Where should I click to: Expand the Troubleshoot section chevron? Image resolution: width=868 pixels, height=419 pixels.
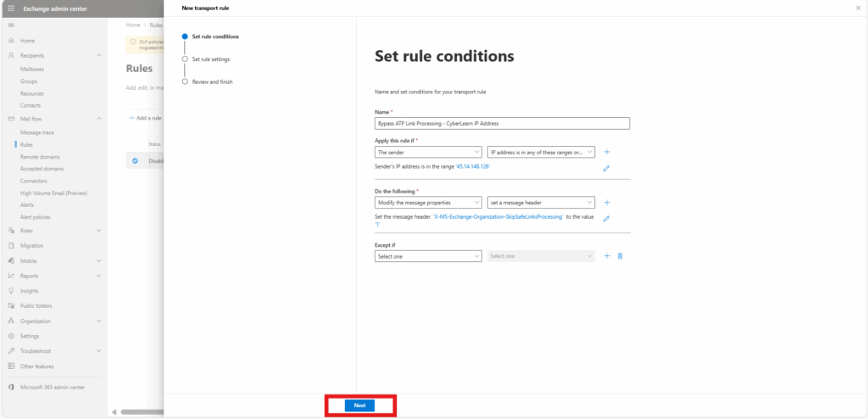99,351
